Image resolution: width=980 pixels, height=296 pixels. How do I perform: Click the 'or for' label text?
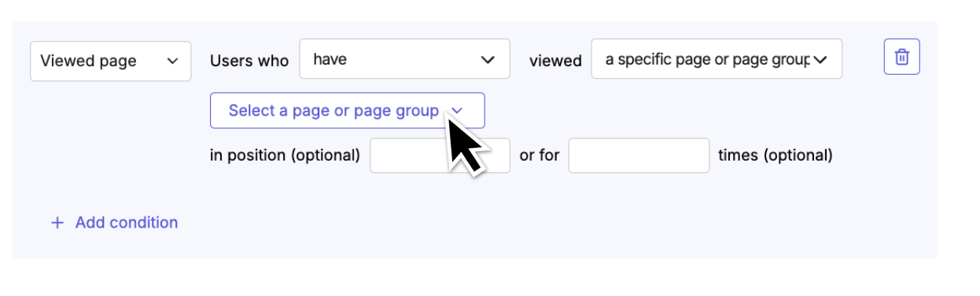tap(540, 156)
